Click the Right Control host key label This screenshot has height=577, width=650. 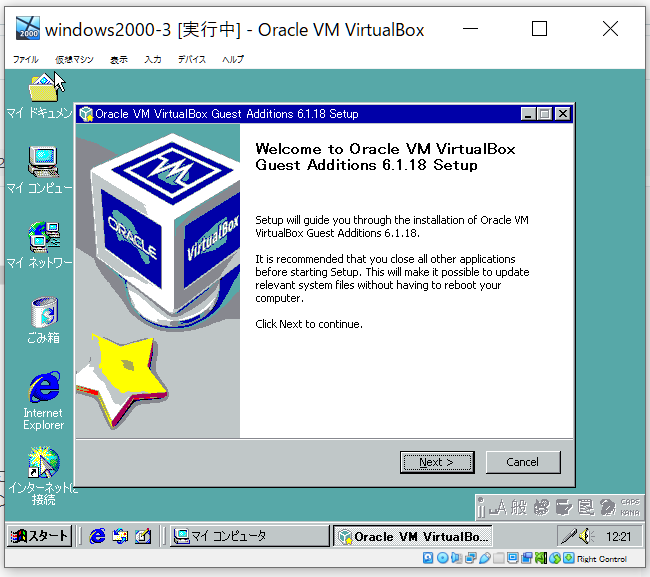601,559
